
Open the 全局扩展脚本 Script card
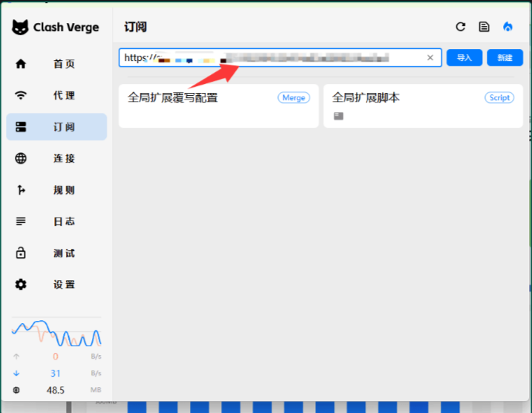[x=422, y=105]
